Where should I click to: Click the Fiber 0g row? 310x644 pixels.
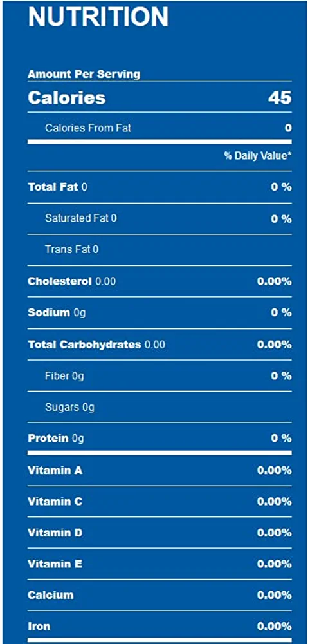click(160, 376)
